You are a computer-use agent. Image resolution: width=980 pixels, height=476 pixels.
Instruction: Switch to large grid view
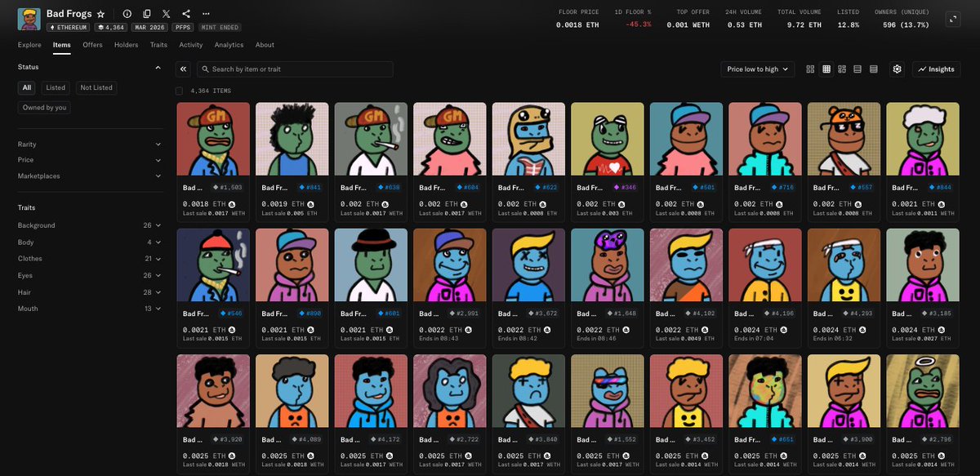[x=810, y=69]
